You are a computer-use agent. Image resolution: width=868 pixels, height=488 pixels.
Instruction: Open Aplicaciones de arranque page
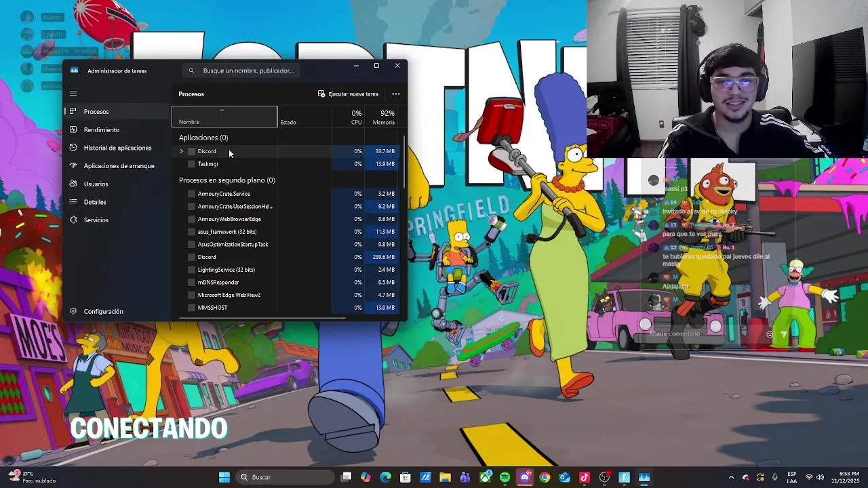[116, 165]
